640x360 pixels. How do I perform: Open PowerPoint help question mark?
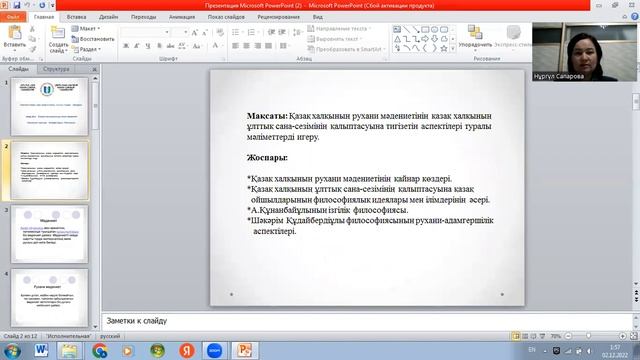tap(635, 17)
